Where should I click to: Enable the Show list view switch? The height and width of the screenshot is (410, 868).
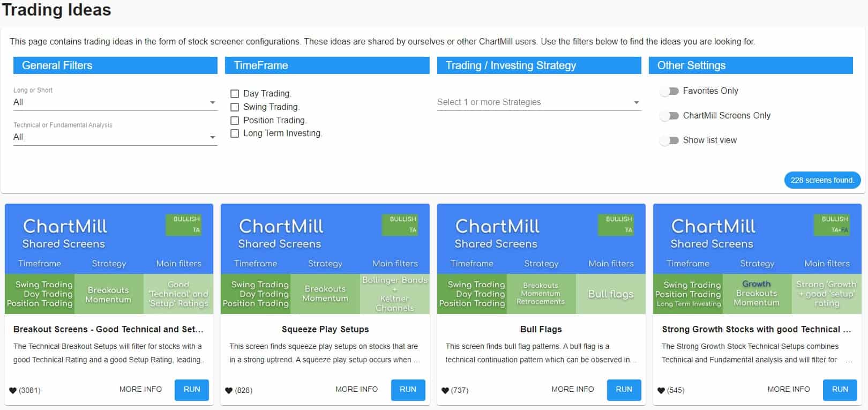tap(668, 140)
